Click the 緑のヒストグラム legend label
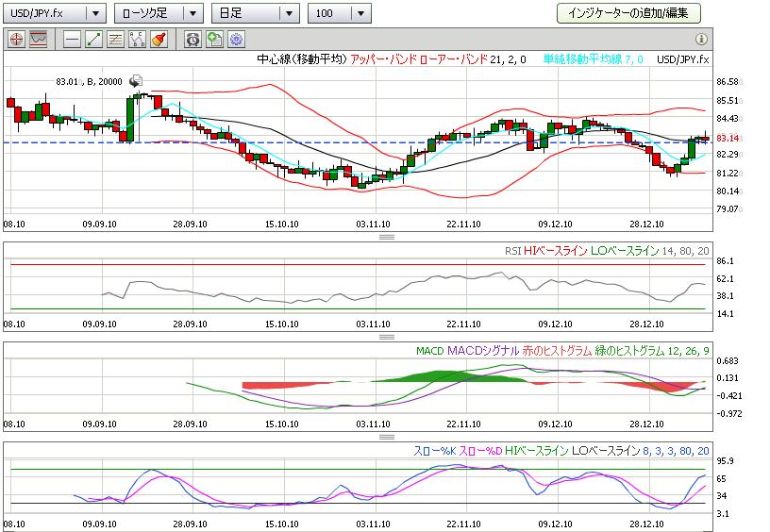 coord(629,351)
